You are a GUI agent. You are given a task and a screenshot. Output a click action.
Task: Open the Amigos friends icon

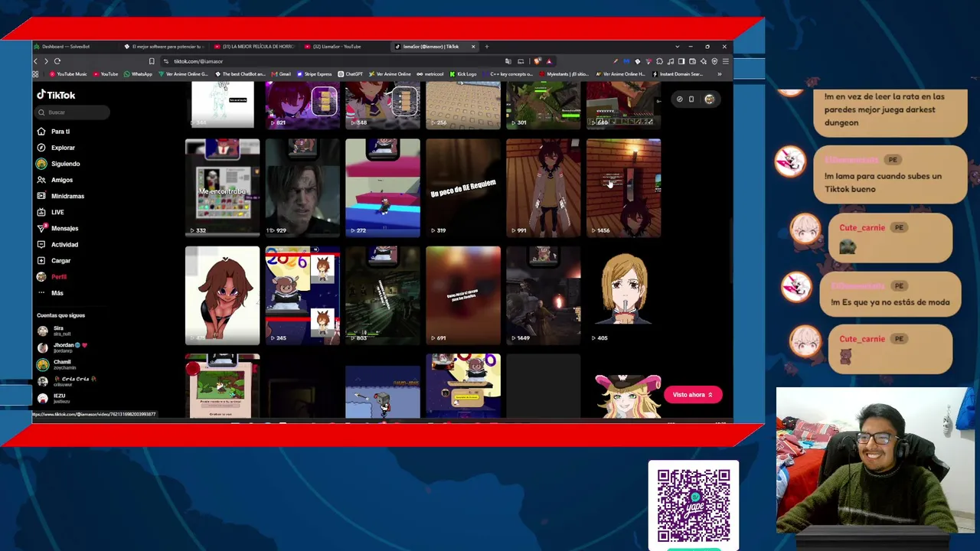(x=41, y=180)
